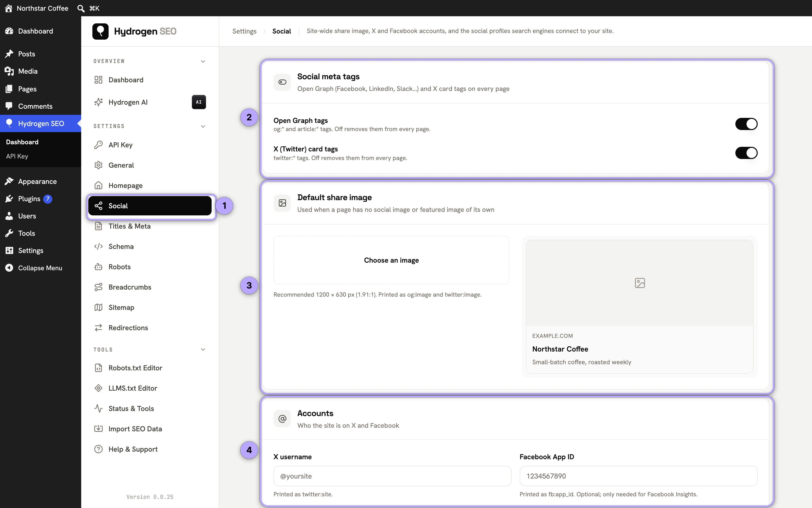Click the Redirections arrows icon
The width and height of the screenshot is (812, 508).
pos(98,328)
